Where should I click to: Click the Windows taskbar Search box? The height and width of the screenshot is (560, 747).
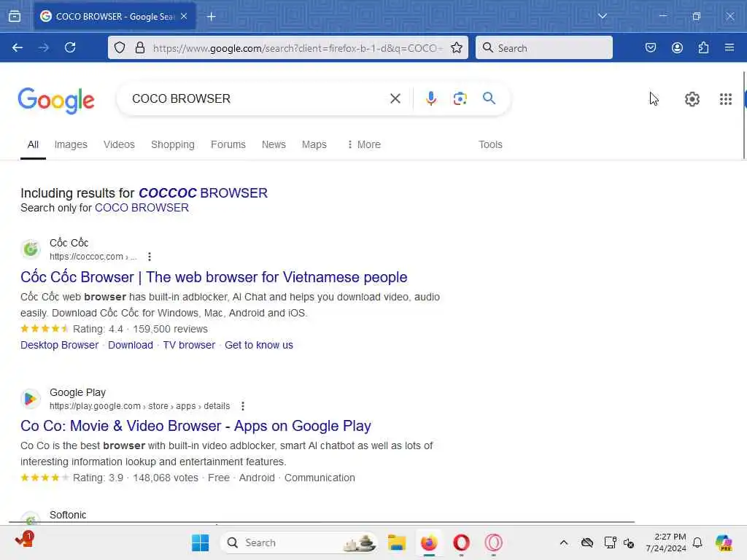(x=298, y=542)
